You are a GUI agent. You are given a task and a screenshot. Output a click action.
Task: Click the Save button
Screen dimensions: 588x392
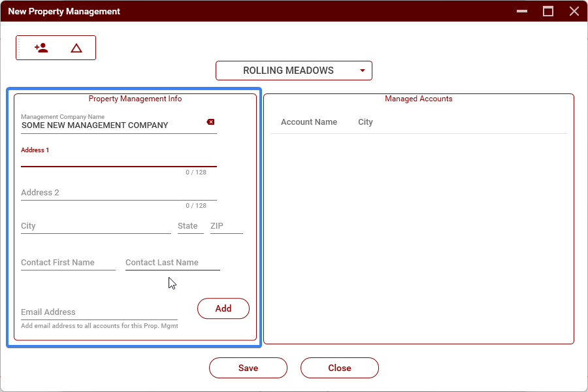[x=248, y=368]
